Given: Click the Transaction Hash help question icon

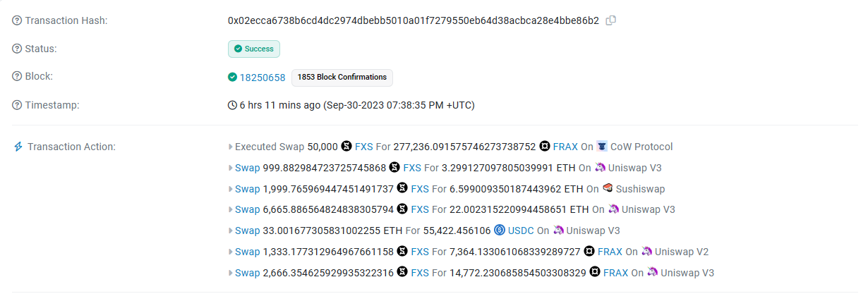Looking at the screenshot, I should (17, 20).
